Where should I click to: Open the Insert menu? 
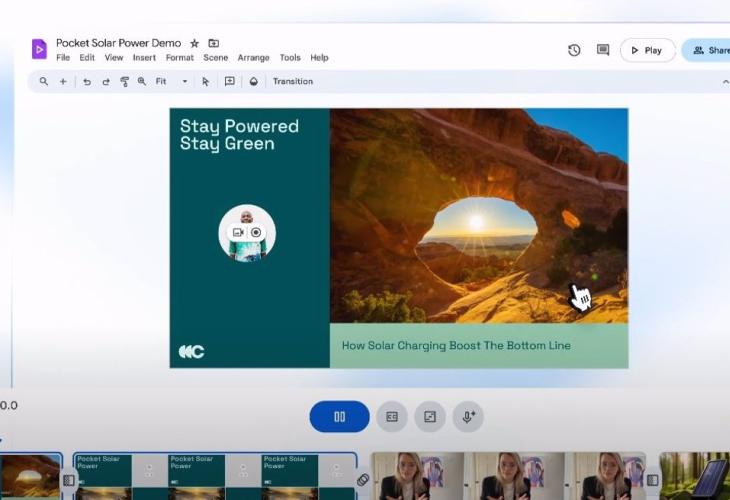pyautogui.click(x=144, y=58)
